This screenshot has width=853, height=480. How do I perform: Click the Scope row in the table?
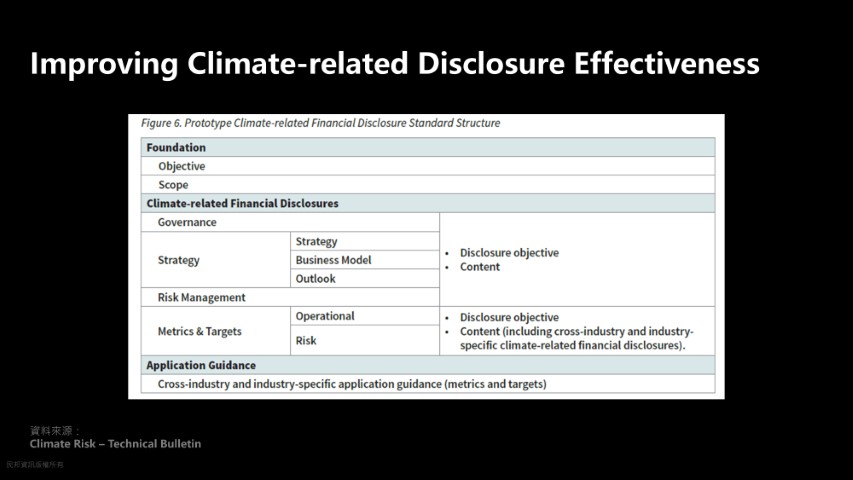coord(173,185)
